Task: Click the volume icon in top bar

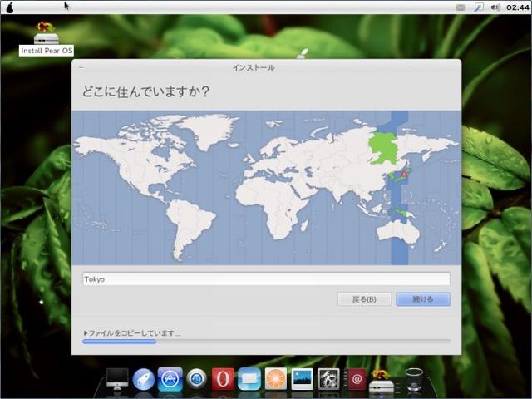Action: click(495, 7)
